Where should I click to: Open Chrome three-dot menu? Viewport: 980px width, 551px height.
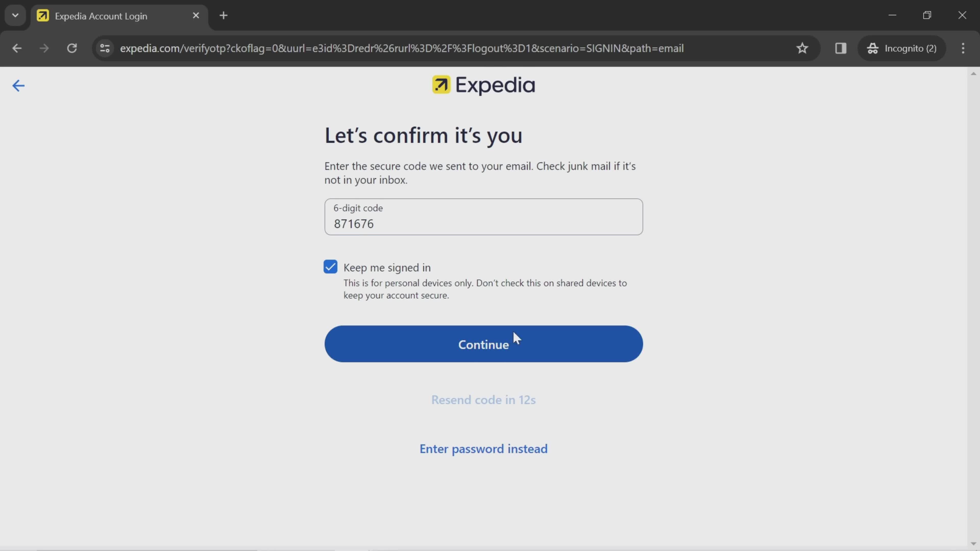click(963, 48)
